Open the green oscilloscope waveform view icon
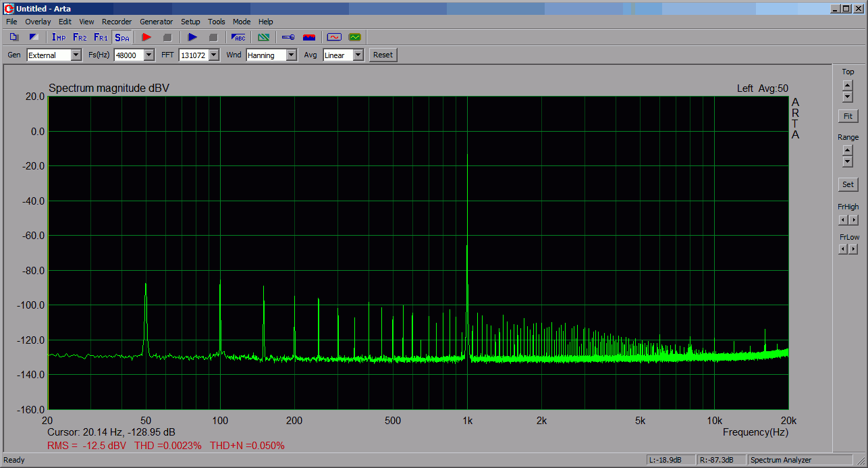Viewport: 868px width, 468px height. tap(354, 37)
